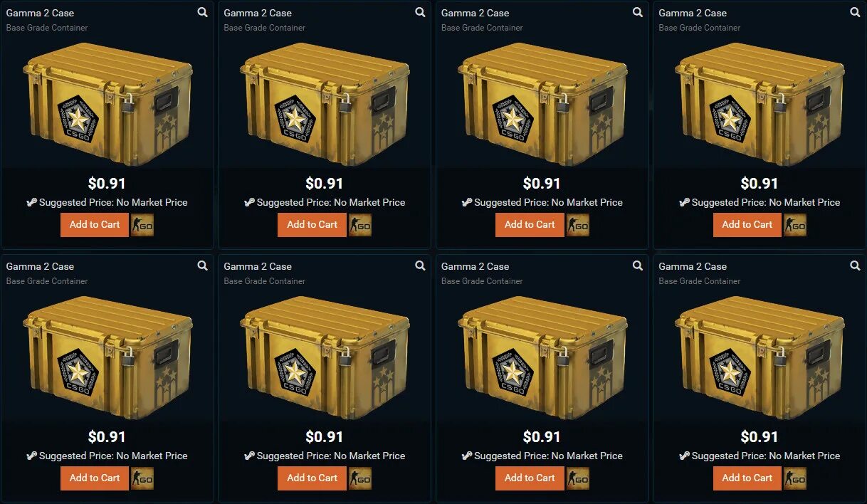This screenshot has height=504, width=867.
Task: Open the Gamma 2 Case title on the second top-row card
Action: (x=258, y=13)
